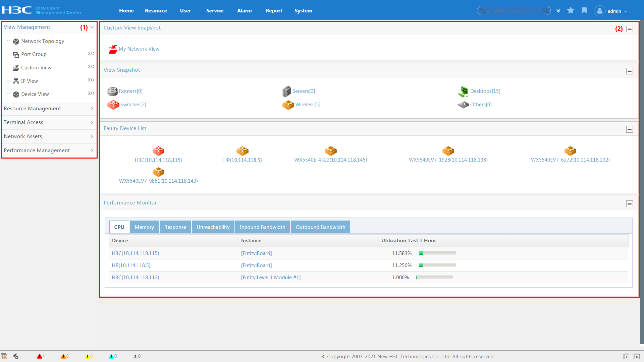Screen dimensions: 644x362
Task: Click the My Network View folder icon
Action: [113, 49]
